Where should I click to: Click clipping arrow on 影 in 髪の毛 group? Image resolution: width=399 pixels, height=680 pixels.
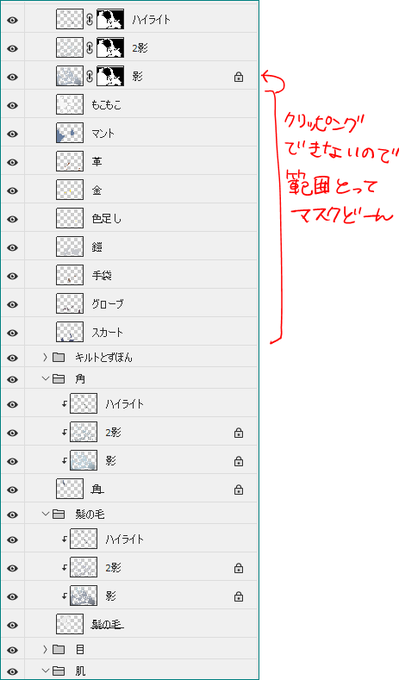pos(64,596)
